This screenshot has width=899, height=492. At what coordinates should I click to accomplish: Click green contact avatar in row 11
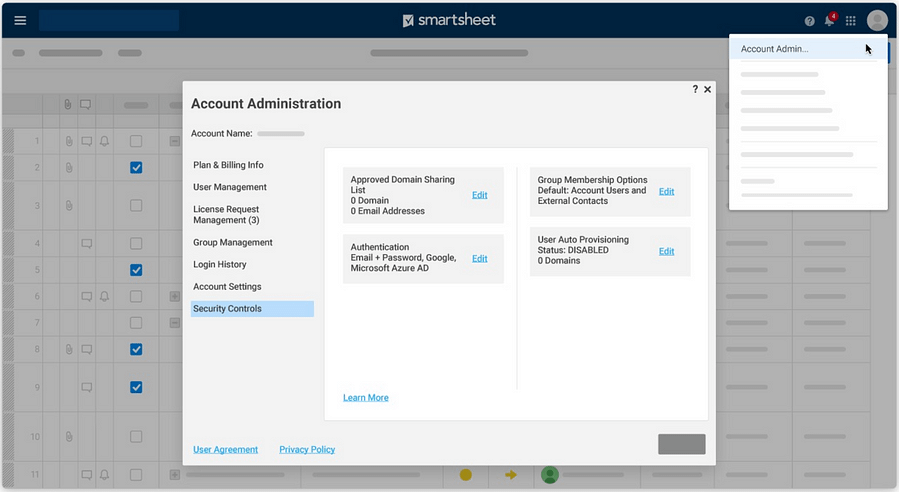(x=550, y=475)
